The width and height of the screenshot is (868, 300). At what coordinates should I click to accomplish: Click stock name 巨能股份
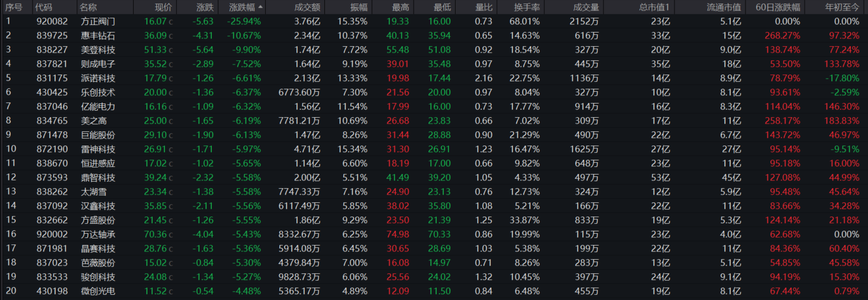point(98,135)
